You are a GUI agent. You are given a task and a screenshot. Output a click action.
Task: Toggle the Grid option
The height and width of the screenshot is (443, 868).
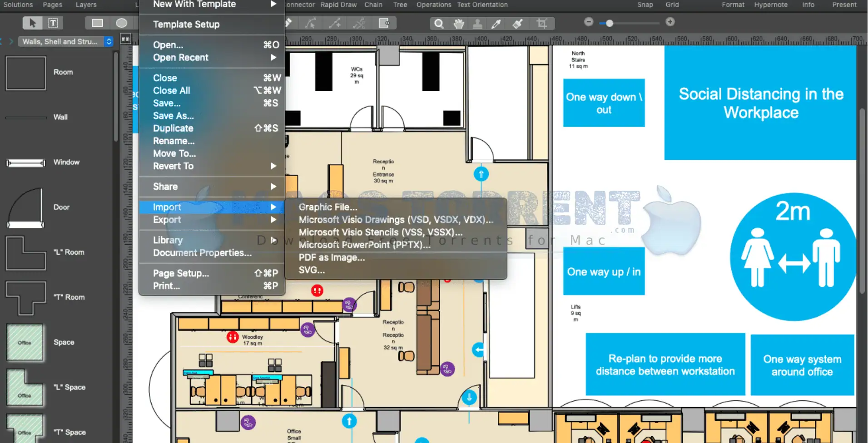[672, 5]
